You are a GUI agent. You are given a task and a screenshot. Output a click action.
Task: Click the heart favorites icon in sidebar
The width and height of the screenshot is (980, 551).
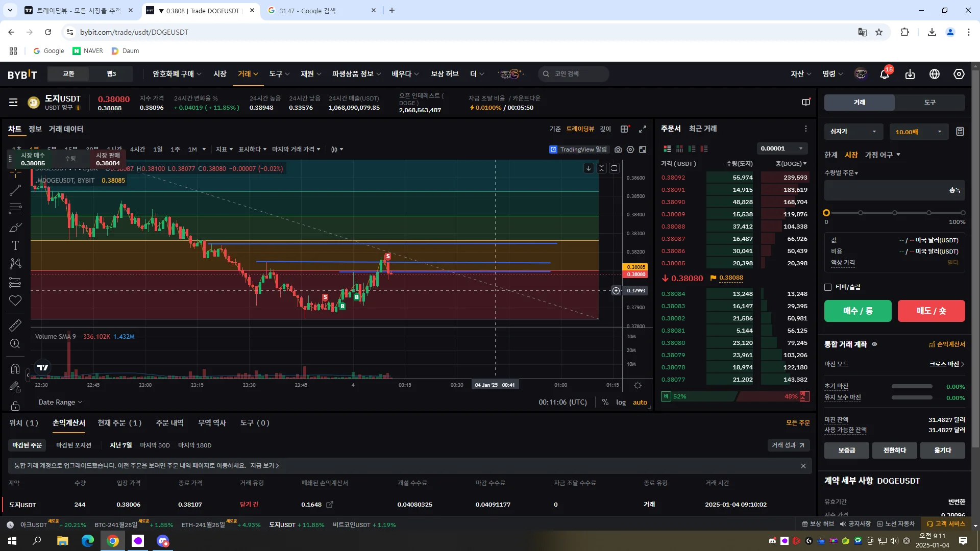(15, 300)
